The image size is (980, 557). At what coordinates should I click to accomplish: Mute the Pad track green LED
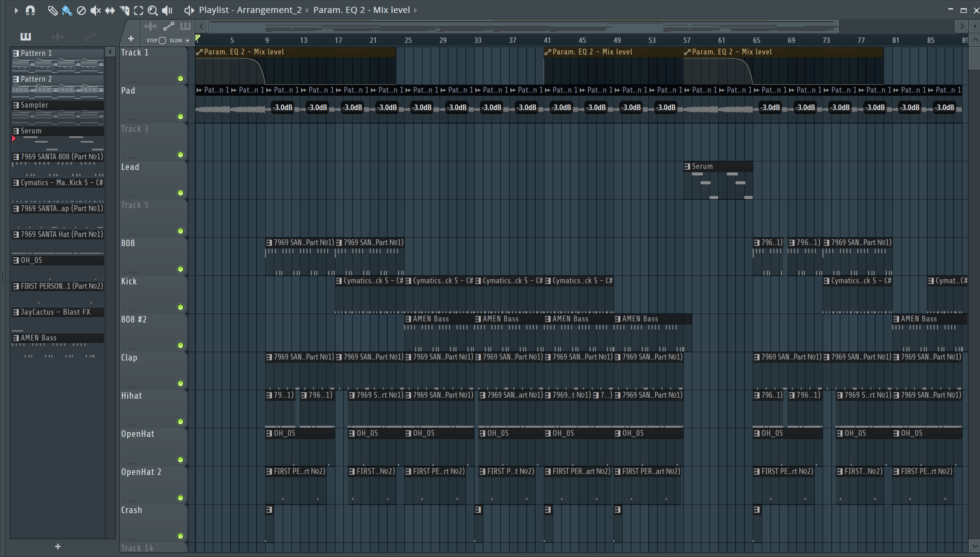[180, 117]
